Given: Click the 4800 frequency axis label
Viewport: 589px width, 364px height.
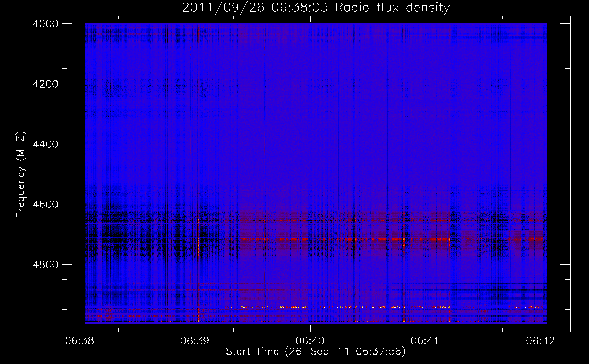Looking at the screenshot, I should [46, 265].
